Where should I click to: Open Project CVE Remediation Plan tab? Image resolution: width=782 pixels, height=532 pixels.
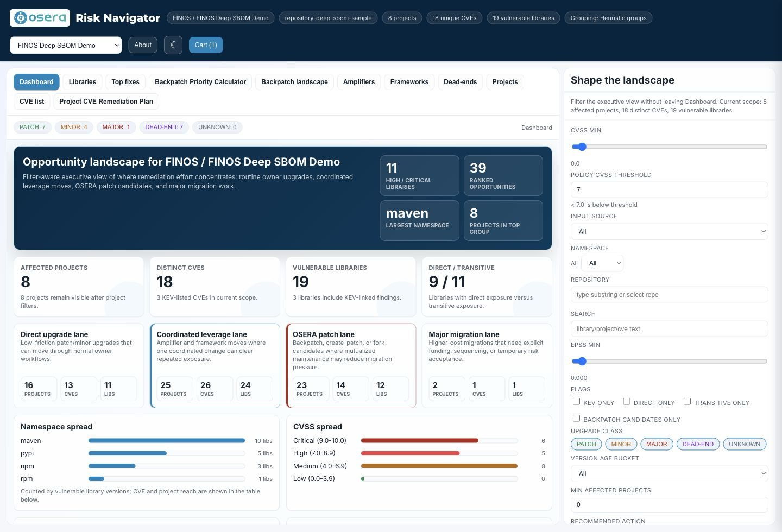[x=106, y=102]
